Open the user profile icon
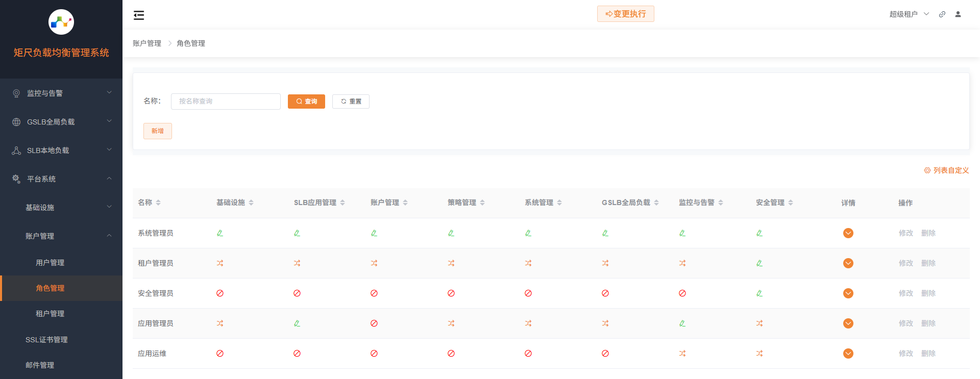Viewport: 980px width, 379px height. (x=958, y=14)
